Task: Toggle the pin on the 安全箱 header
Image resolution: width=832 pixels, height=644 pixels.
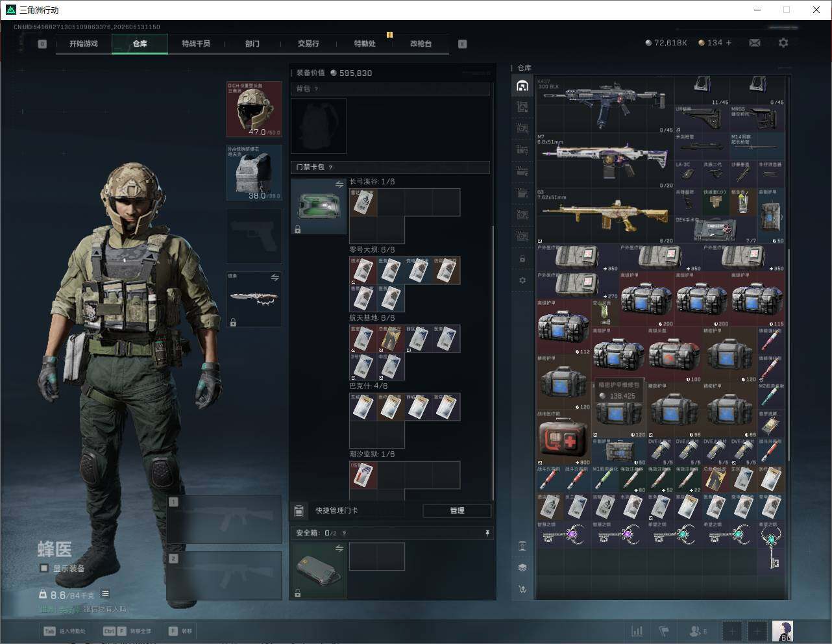Action: pyautogui.click(x=487, y=533)
